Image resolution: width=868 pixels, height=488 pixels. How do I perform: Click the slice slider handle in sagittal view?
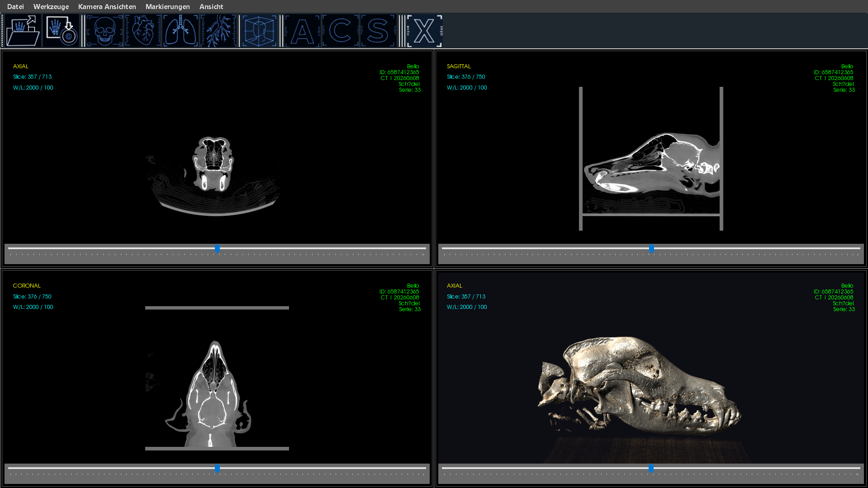(x=651, y=249)
